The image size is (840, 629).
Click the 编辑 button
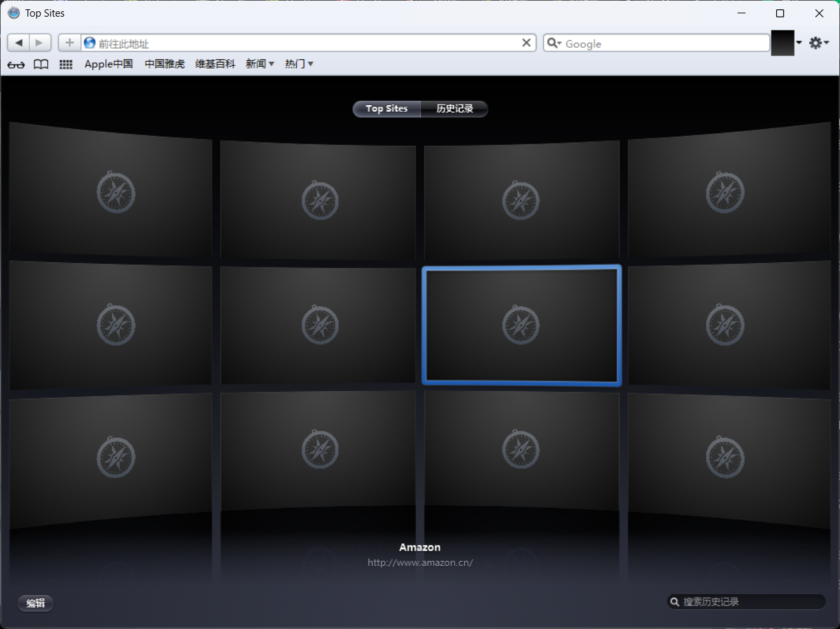coord(35,603)
